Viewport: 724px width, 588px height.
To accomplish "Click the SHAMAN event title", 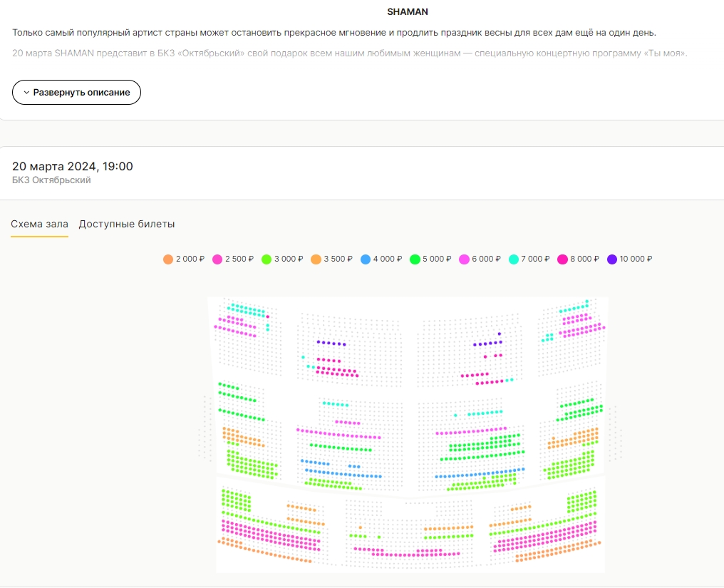I will click(408, 12).
